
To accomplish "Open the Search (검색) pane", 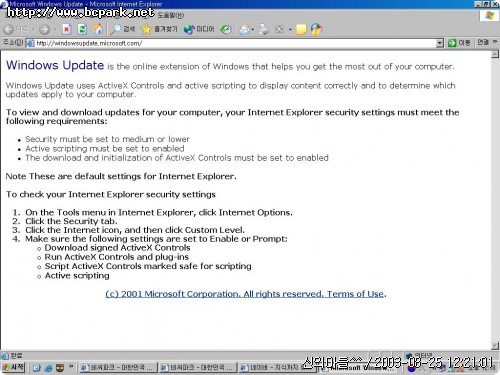I will click(122, 29).
